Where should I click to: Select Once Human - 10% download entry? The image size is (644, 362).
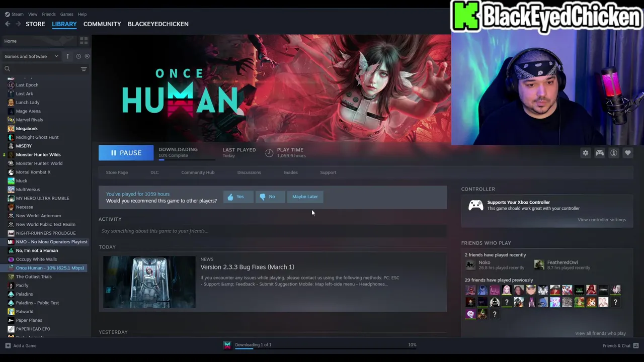coord(50,268)
